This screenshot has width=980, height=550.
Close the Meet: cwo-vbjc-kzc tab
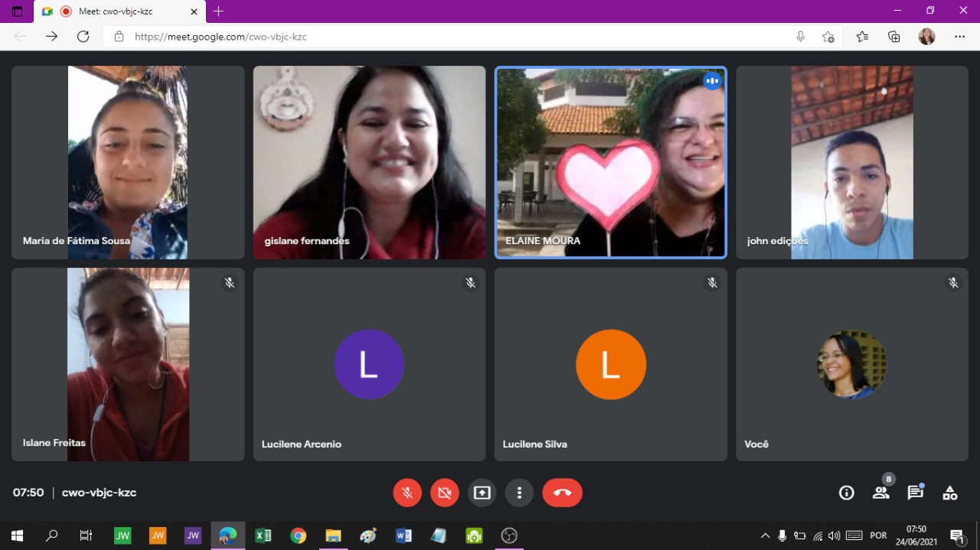(x=194, y=11)
